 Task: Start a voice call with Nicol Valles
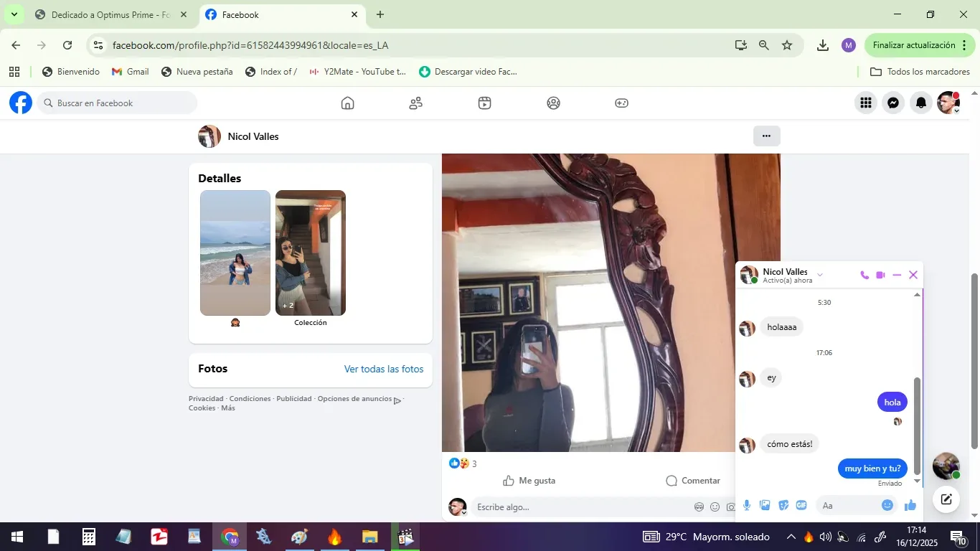pyautogui.click(x=864, y=275)
